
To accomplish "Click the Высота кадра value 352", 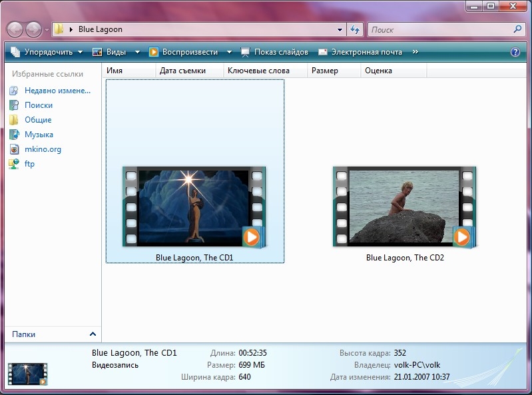I will pyautogui.click(x=399, y=353).
